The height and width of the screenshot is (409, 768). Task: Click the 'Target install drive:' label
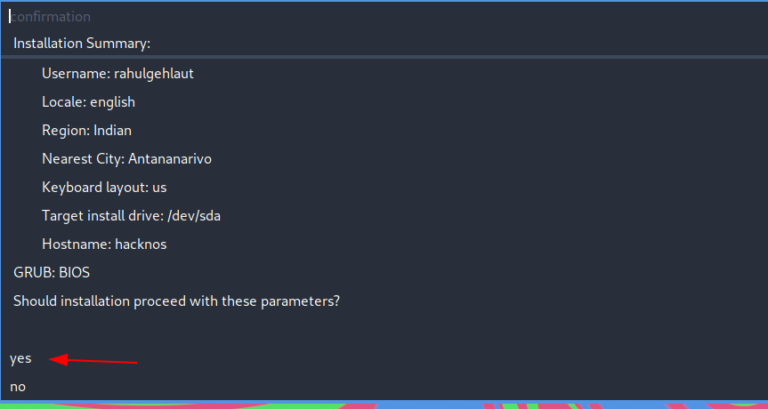pos(107,215)
